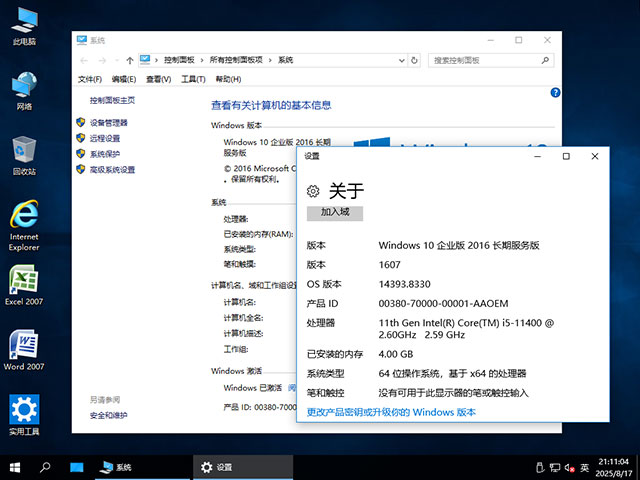Open the 查看(V) menu
The height and width of the screenshot is (480, 640).
point(158,79)
